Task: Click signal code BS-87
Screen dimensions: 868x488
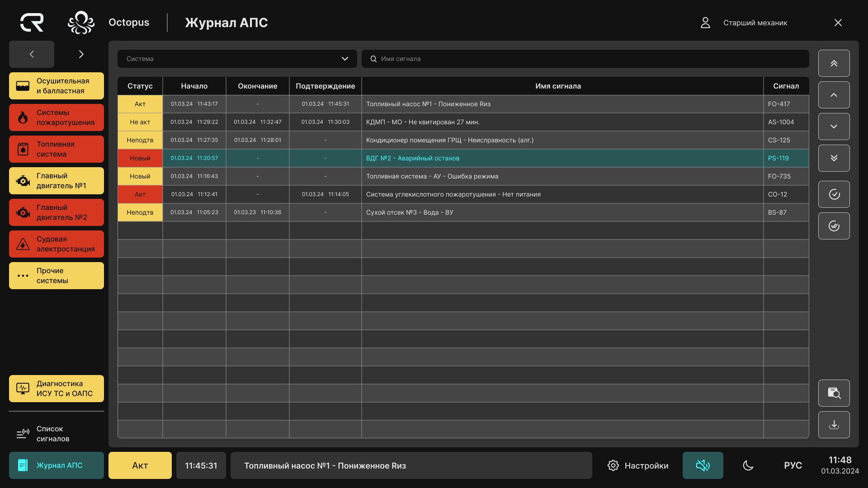Action: click(777, 212)
